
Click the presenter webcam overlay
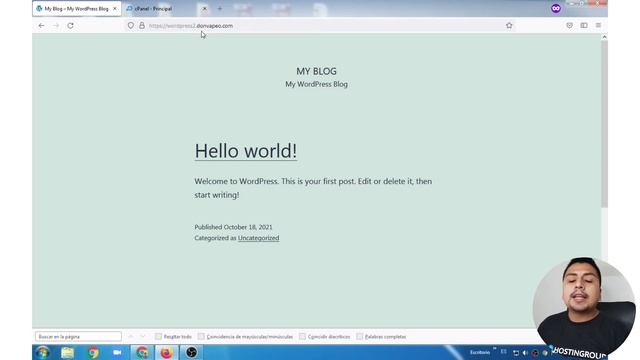pos(584,308)
